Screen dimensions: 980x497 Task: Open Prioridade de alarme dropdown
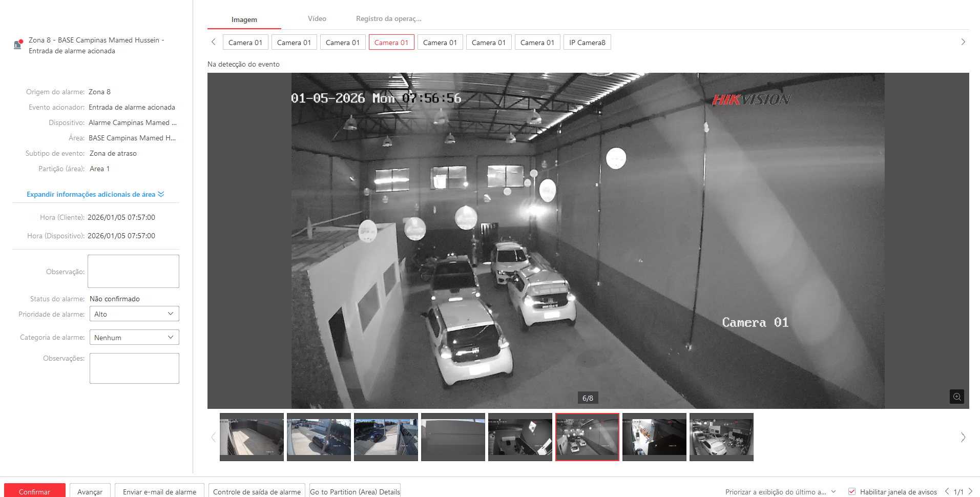(x=134, y=314)
